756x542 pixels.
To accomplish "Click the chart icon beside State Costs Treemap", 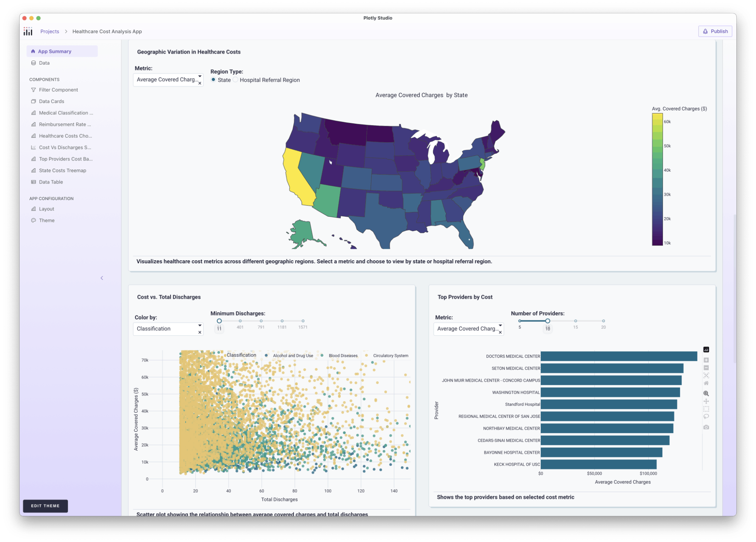I will (33, 171).
